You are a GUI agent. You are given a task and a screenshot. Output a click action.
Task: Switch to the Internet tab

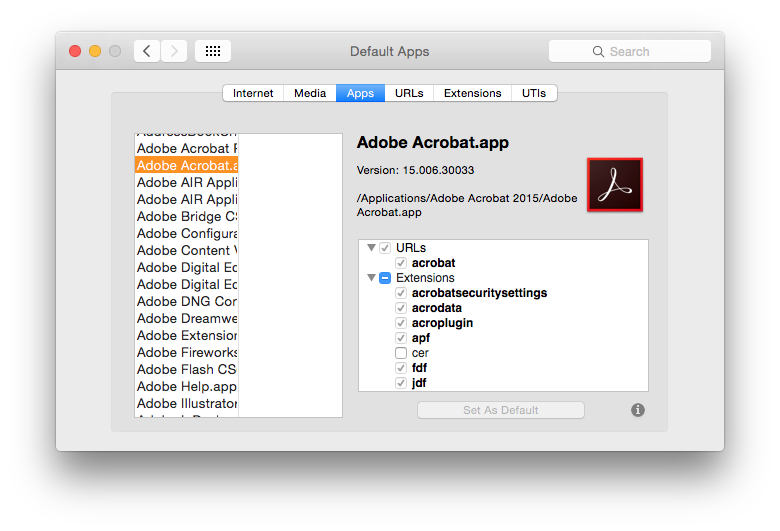click(253, 93)
